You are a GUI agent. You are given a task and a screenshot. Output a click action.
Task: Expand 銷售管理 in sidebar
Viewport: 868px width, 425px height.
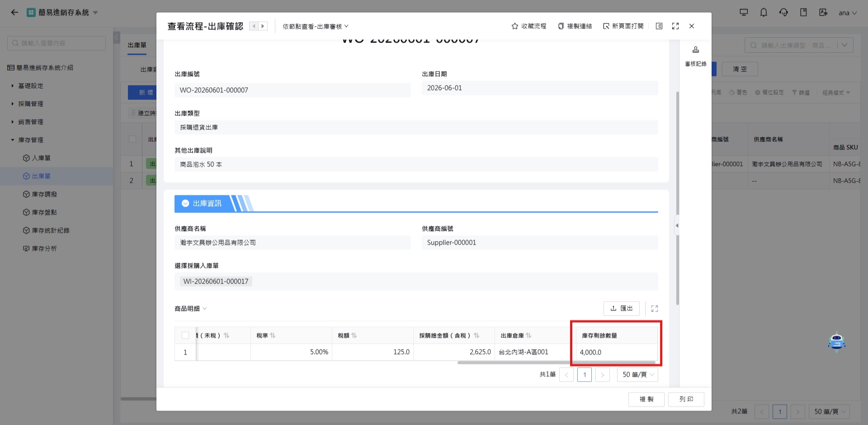(x=31, y=122)
